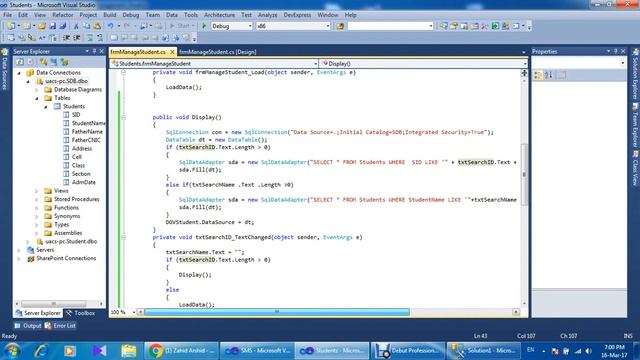The height and width of the screenshot is (360, 640).
Task: Close the frmManageStudent.cs tab
Action: (172, 52)
